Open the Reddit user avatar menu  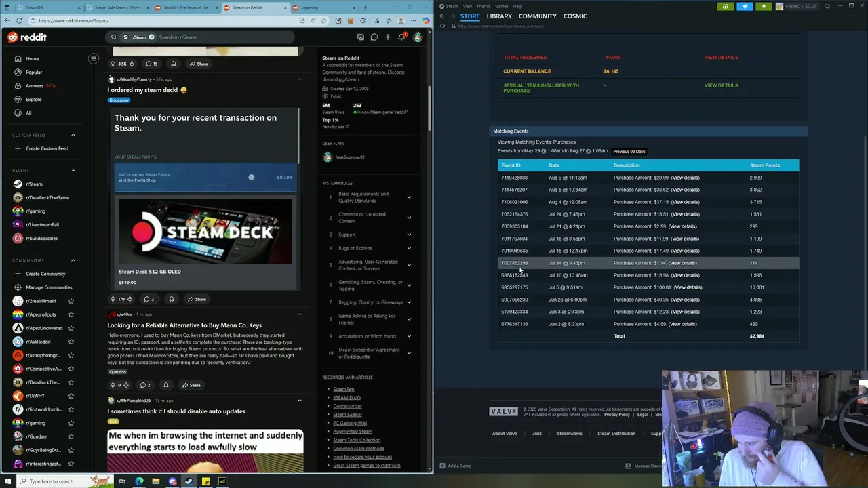coord(418,37)
